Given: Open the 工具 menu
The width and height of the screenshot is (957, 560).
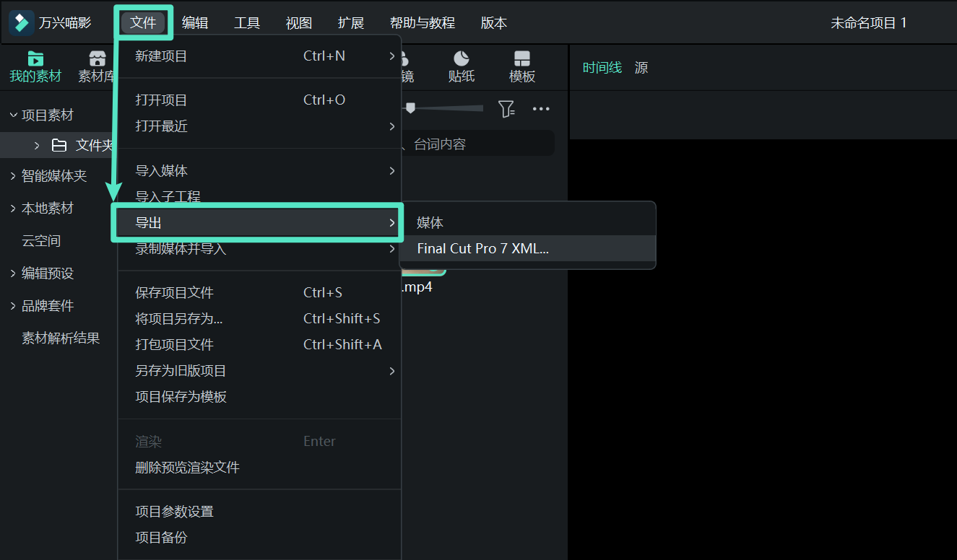Looking at the screenshot, I should tap(247, 22).
